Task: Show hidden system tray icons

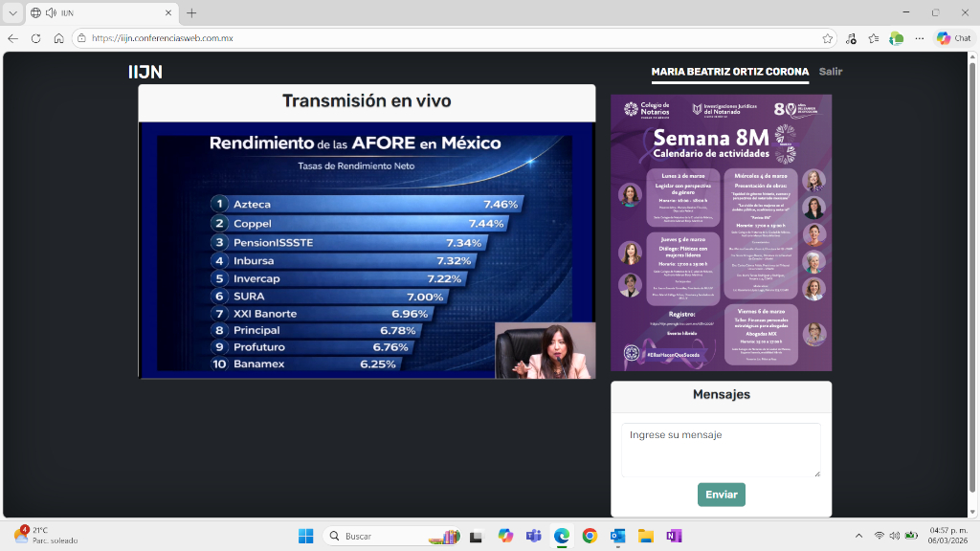Action: tap(858, 536)
